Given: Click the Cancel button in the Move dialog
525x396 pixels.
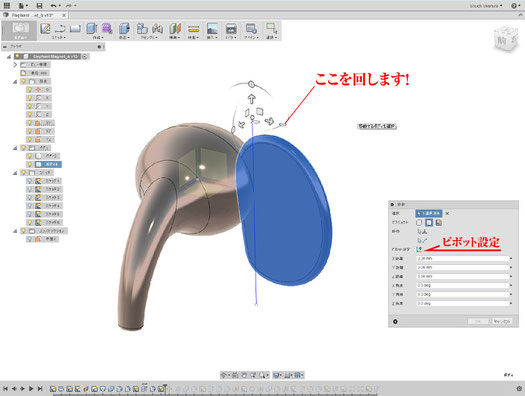Looking at the screenshot, I should click(502, 321).
